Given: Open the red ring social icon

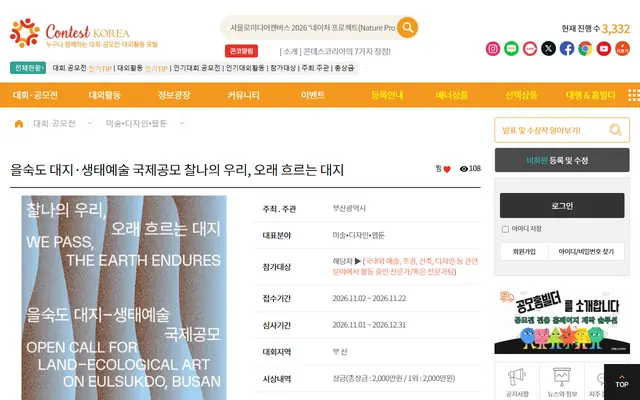Looking at the screenshot, I should click(530, 49).
